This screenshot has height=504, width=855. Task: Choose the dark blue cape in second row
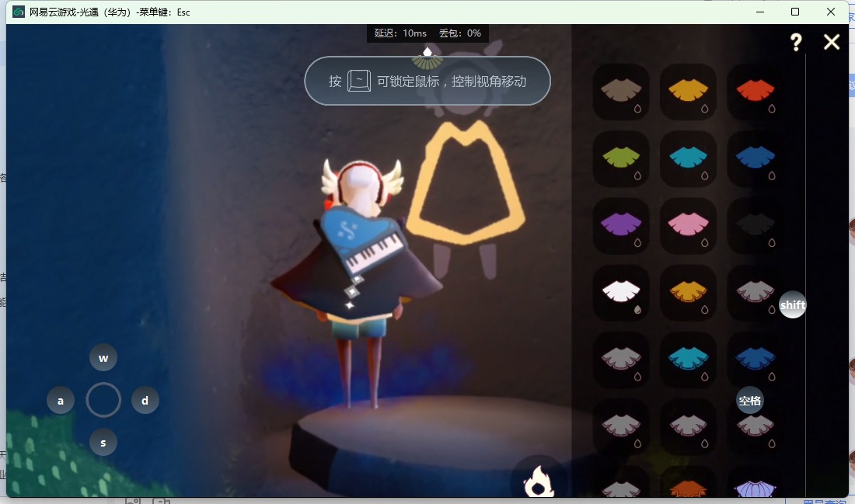[756, 158]
